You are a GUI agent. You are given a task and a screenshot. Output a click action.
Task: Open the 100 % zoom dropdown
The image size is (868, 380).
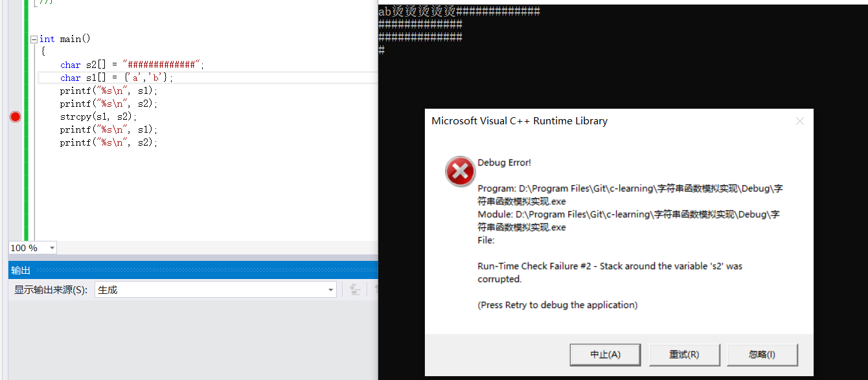(52, 248)
